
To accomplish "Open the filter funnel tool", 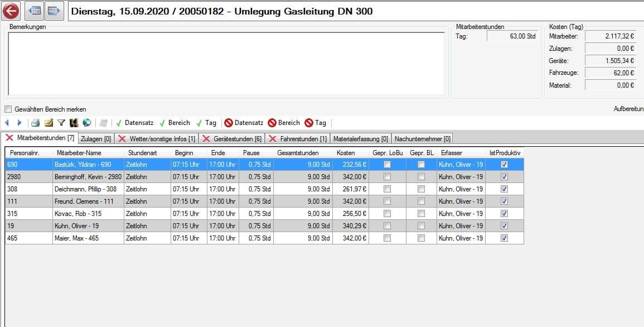I will tap(61, 123).
